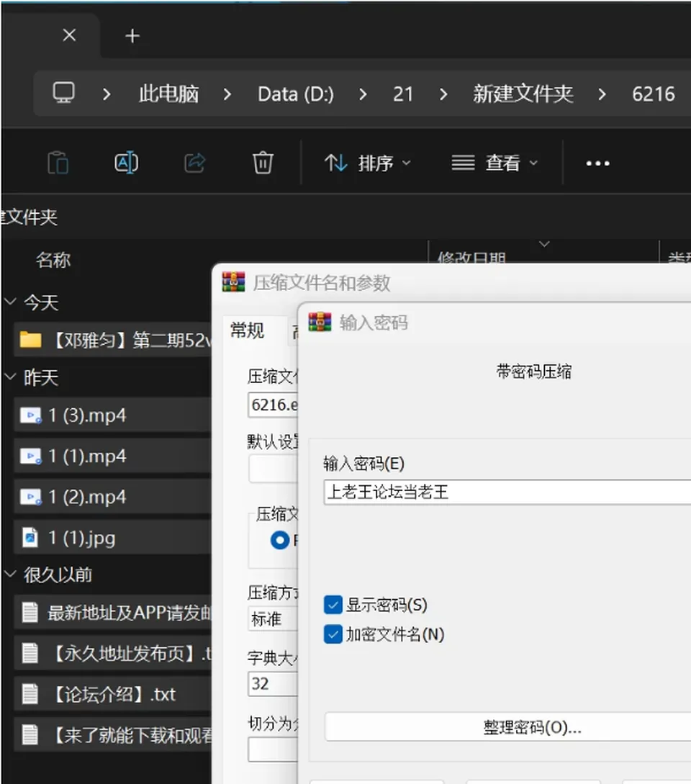Click the 输入密码(E) password field
Viewport: 691px width, 784px height.
point(507,492)
